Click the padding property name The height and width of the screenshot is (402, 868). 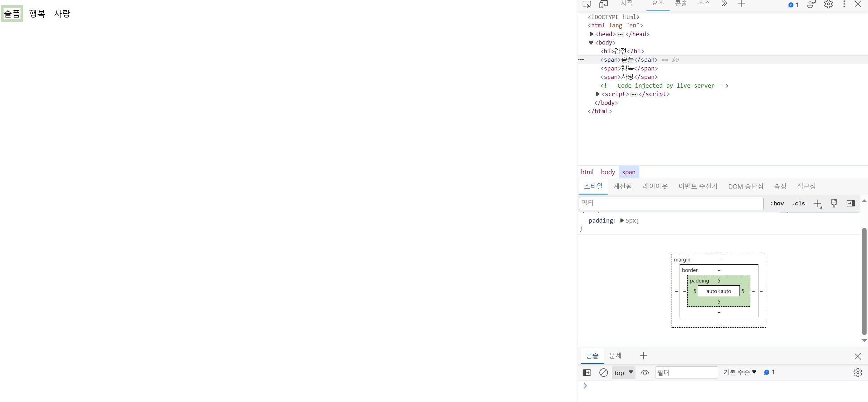click(x=601, y=220)
